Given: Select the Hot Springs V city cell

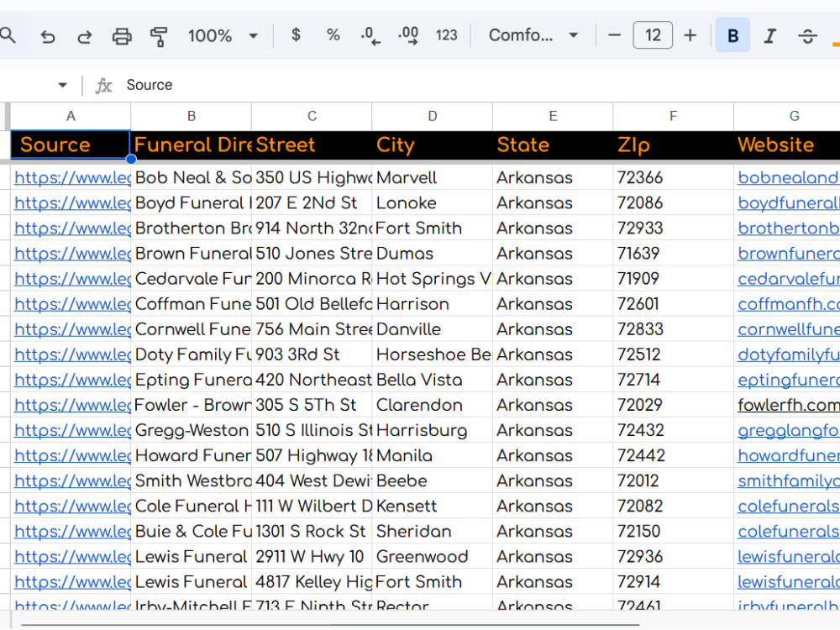Looking at the screenshot, I should 433,278.
